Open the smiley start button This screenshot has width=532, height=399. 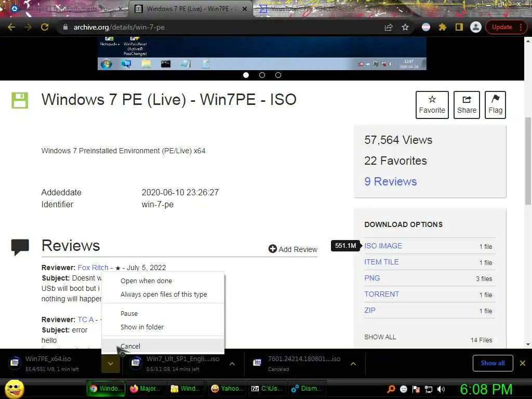tap(15, 389)
